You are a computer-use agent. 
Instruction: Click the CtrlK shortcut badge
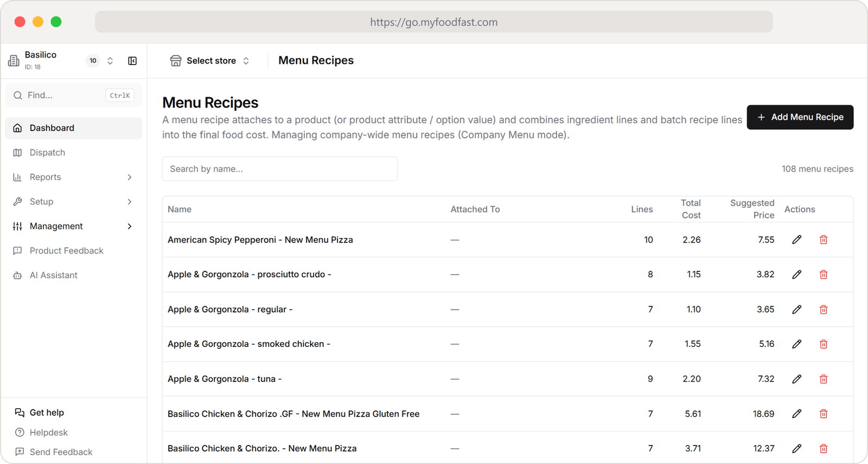click(x=120, y=96)
